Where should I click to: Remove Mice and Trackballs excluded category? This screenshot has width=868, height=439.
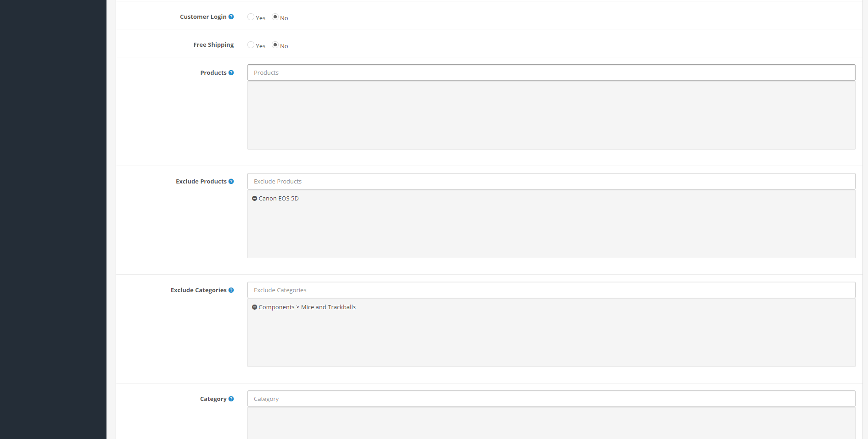[254, 307]
